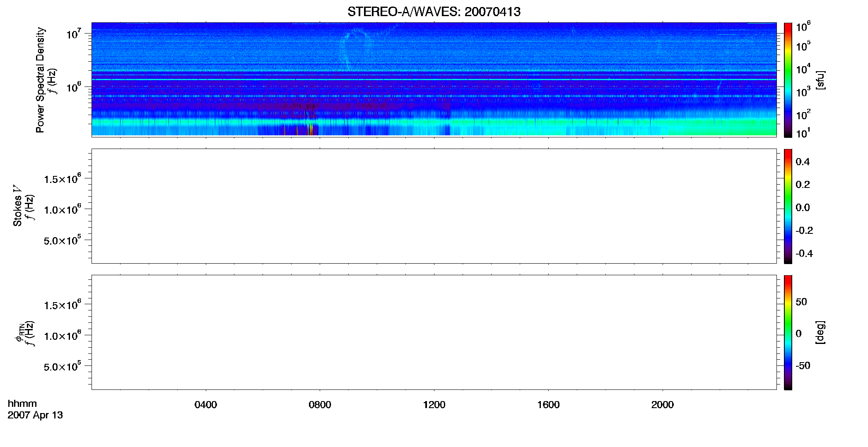This screenshot has height=447, width=868.
Task: Click the 0800 time tick label
Action: coord(320,404)
